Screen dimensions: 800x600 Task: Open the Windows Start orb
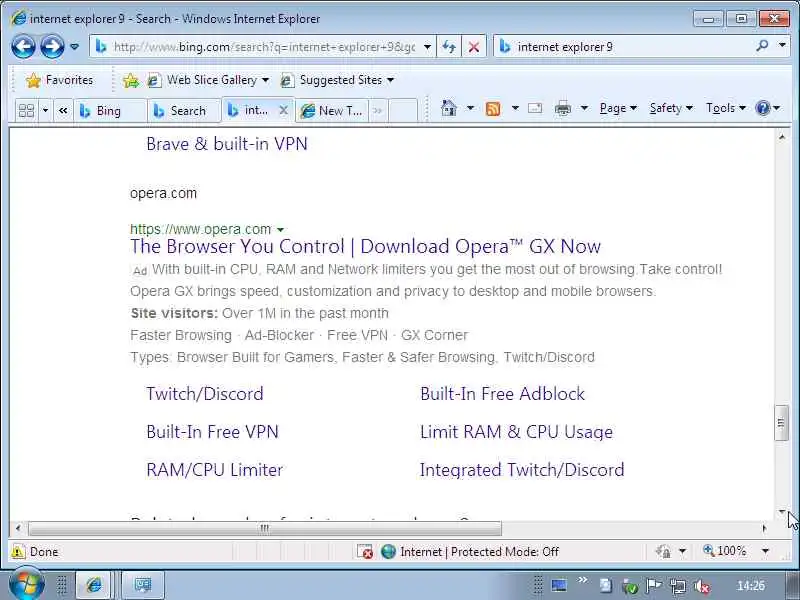click(x=26, y=585)
